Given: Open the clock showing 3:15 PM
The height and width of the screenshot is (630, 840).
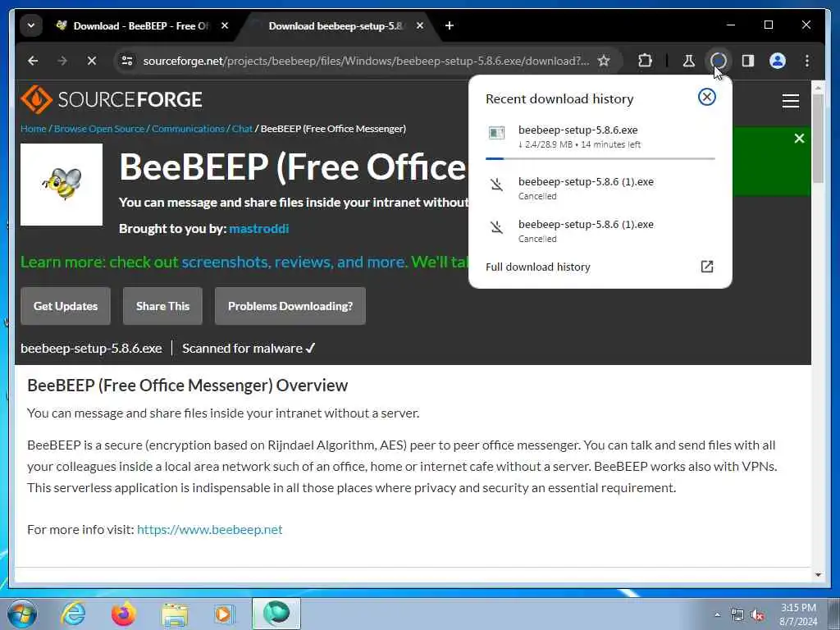Looking at the screenshot, I should 798,614.
